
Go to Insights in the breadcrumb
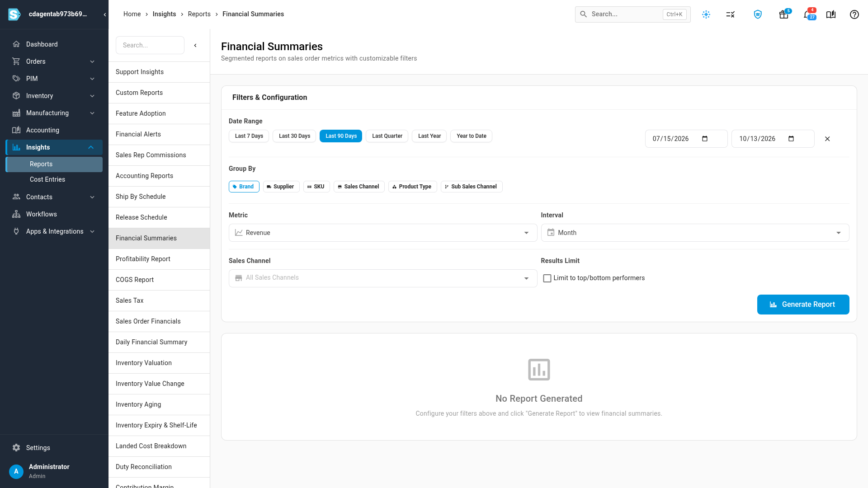164,14
